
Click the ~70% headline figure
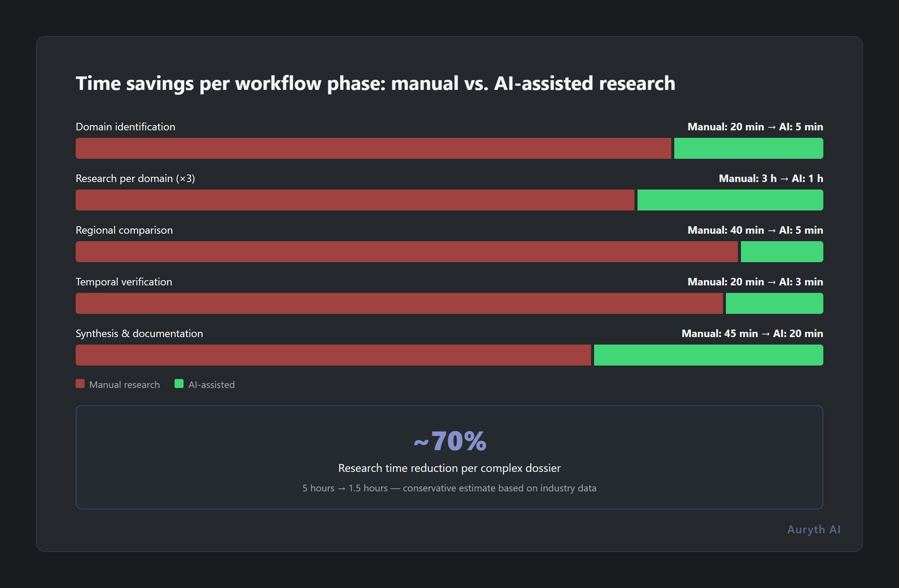pos(449,441)
